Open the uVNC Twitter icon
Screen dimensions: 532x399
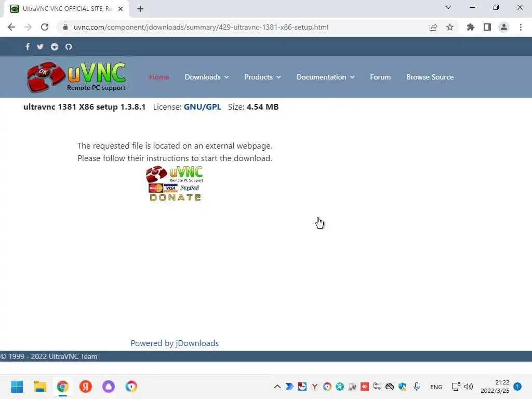click(x=41, y=46)
